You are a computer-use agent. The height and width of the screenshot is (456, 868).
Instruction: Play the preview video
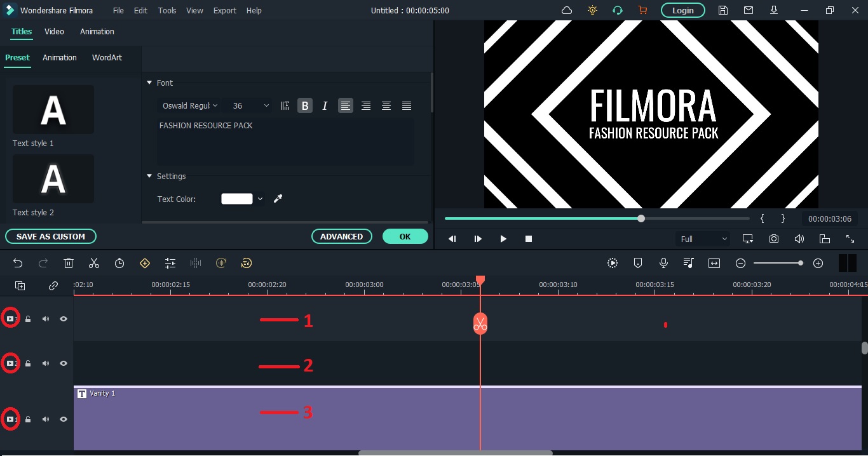click(x=503, y=239)
